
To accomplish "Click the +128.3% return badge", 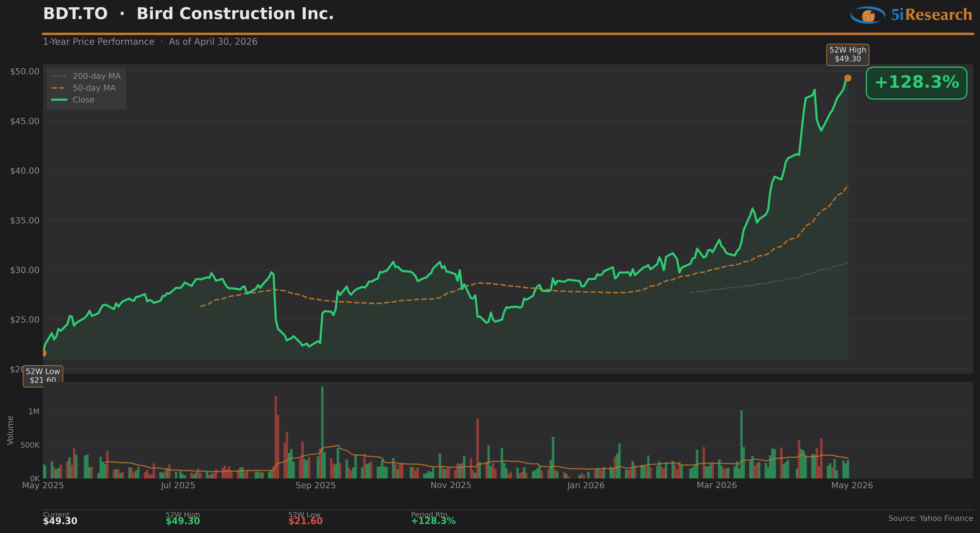I will [x=916, y=83].
